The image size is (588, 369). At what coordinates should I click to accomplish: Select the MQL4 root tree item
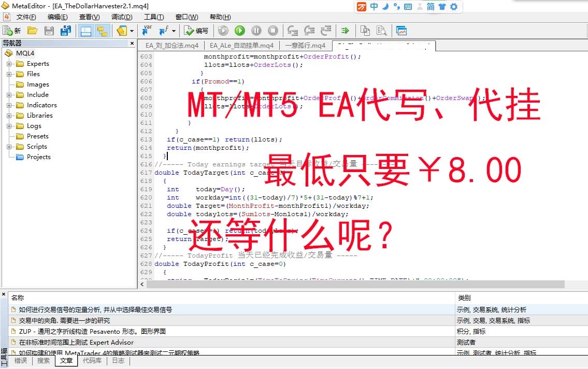coord(25,53)
